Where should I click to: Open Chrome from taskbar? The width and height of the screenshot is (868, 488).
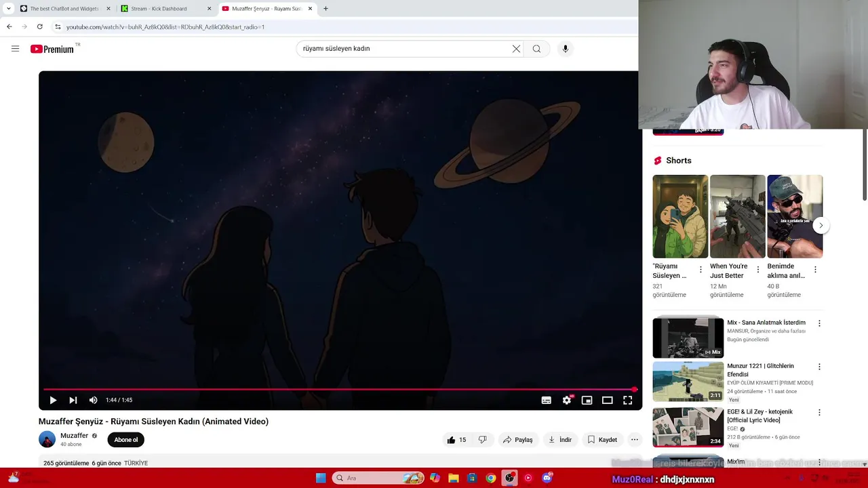pyautogui.click(x=490, y=478)
